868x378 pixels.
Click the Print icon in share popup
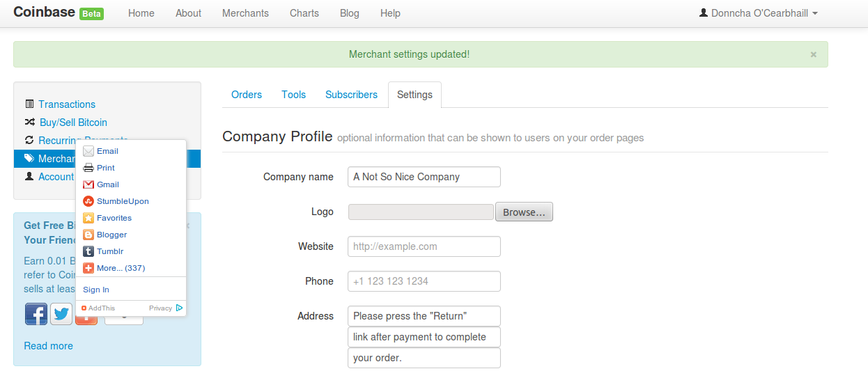(x=88, y=168)
